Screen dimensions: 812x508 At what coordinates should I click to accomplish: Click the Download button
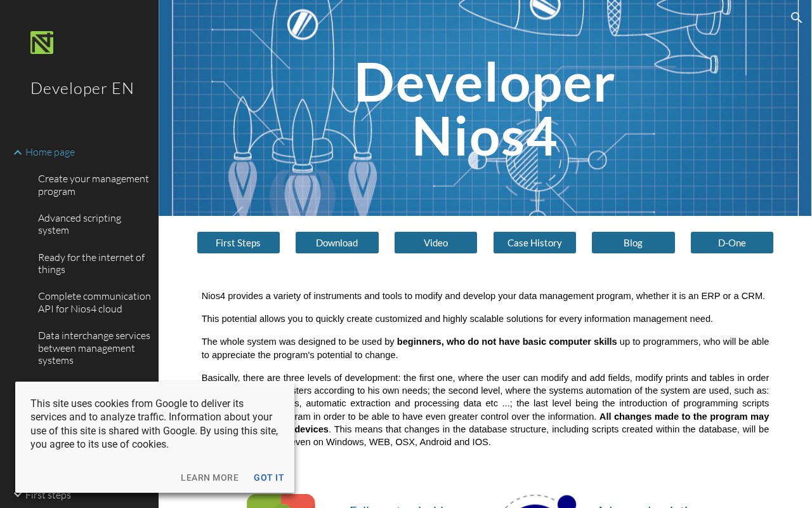[x=337, y=243]
